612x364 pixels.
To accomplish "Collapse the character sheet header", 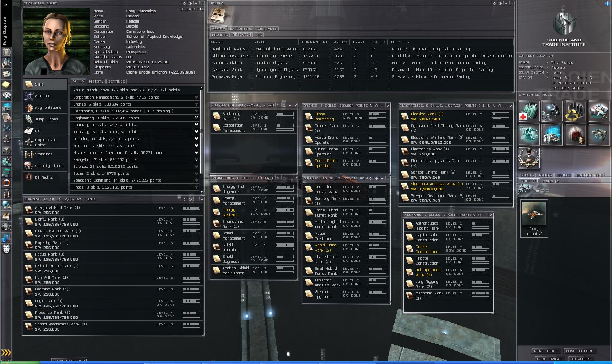I will (x=191, y=9).
